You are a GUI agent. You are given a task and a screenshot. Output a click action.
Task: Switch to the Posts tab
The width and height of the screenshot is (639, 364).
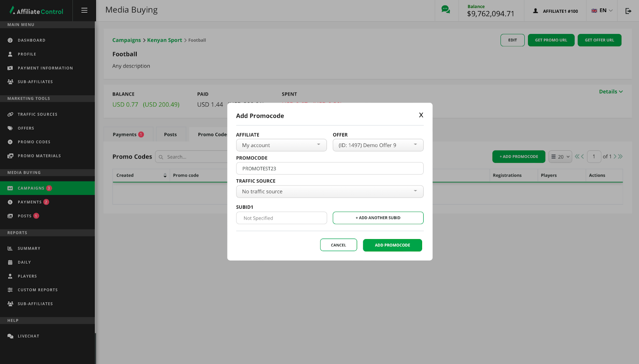(x=170, y=135)
